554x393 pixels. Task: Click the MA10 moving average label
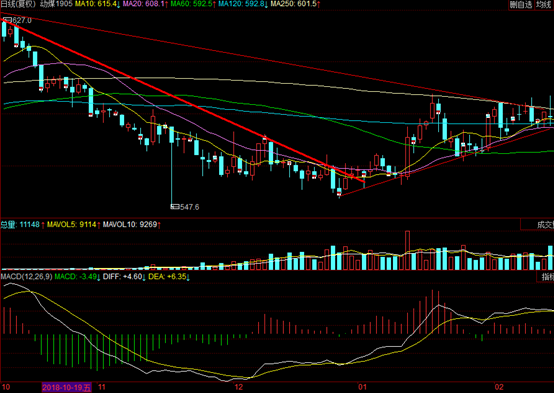(x=97, y=4)
